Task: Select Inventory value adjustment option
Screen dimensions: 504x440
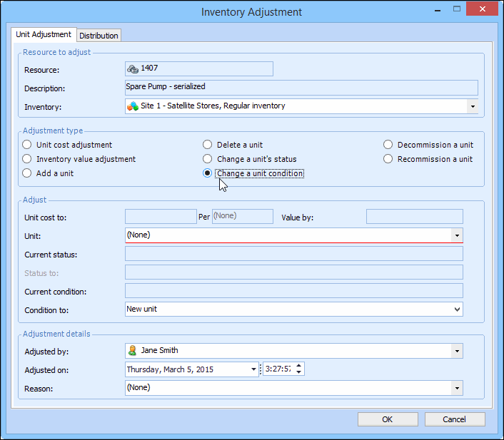Action: click(27, 159)
